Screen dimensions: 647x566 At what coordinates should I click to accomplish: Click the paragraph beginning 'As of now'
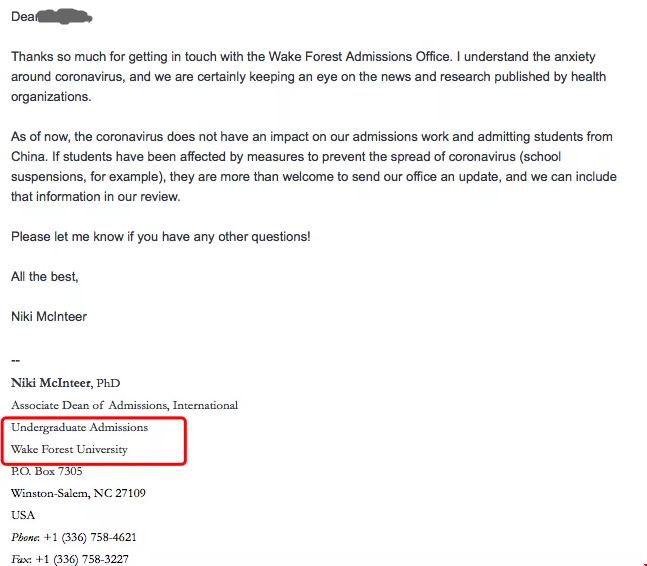coord(314,167)
